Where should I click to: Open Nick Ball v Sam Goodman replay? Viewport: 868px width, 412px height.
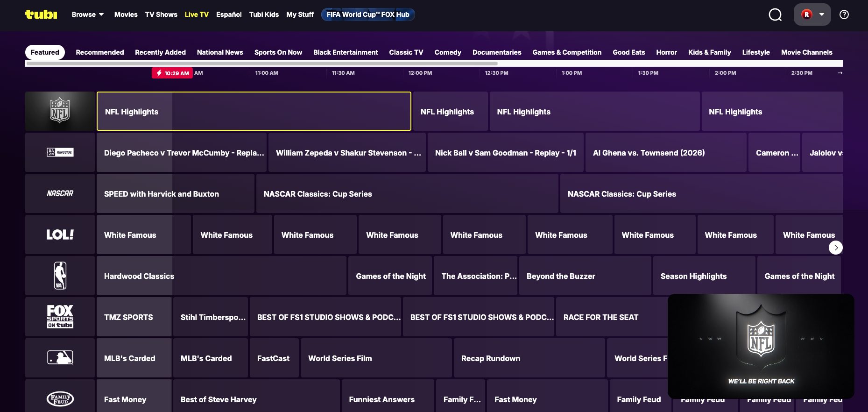(x=506, y=152)
